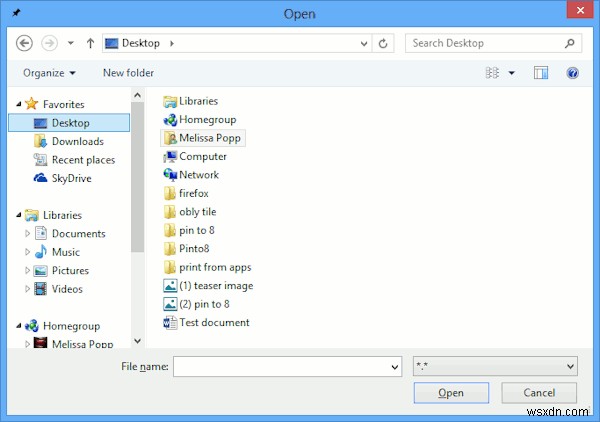Screen dimensions: 600x422
Task: Go back with the Back arrow button
Action: click(24, 43)
